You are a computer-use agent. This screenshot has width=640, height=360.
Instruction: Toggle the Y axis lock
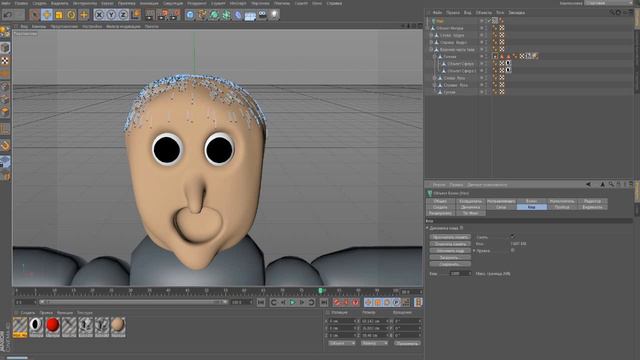[111, 15]
